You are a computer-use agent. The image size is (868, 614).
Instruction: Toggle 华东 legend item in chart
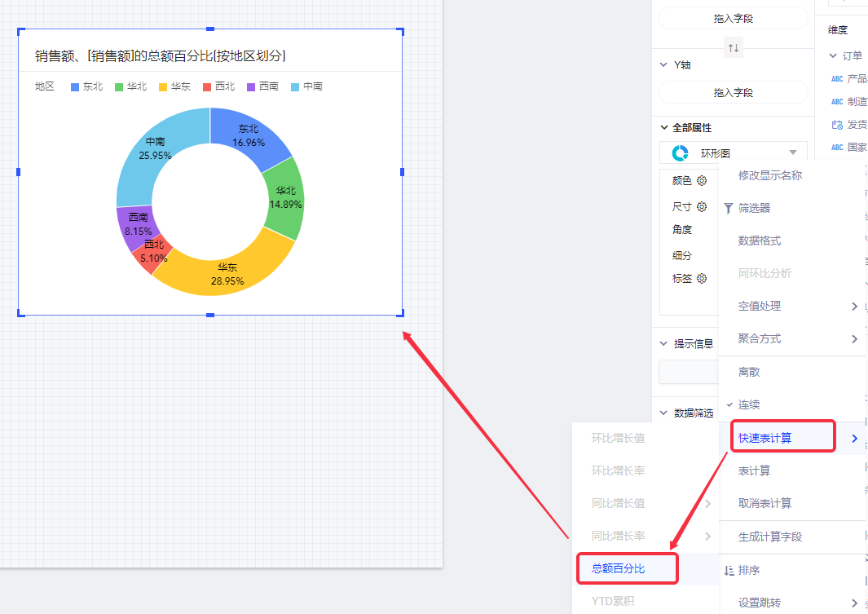coord(174,86)
